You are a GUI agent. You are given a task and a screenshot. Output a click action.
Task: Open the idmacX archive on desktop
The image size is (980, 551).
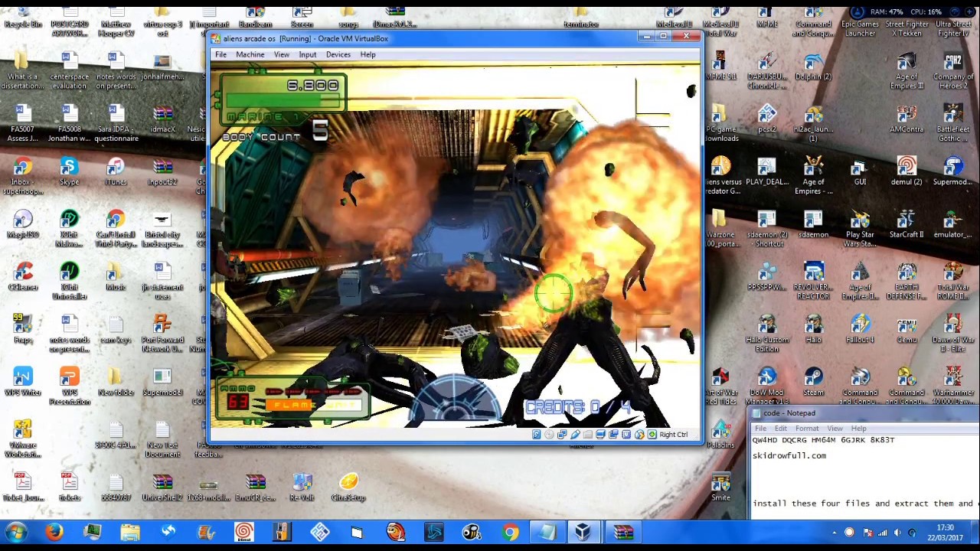(x=162, y=119)
